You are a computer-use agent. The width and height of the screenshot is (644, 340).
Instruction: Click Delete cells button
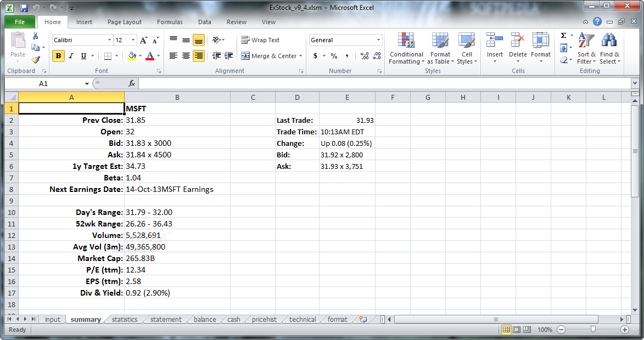518,48
